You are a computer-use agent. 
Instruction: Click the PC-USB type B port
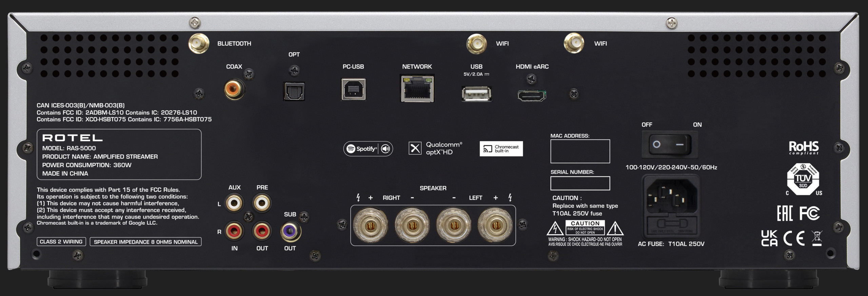(353, 90)
